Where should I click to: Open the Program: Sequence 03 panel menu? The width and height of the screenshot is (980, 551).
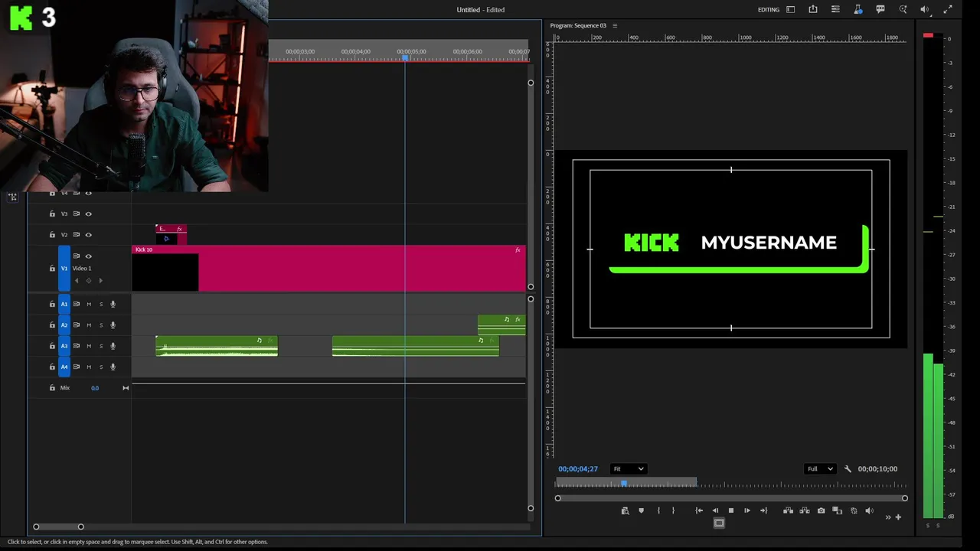point(615,26)
